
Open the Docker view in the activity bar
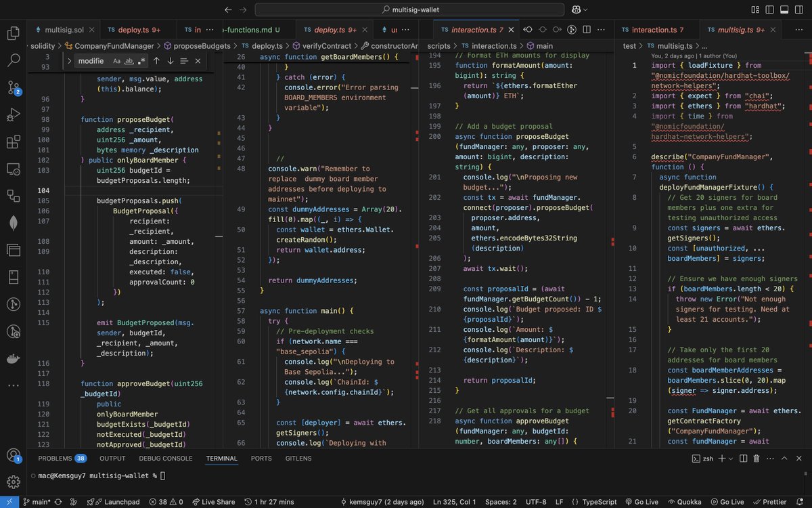[x=13, y=358]
